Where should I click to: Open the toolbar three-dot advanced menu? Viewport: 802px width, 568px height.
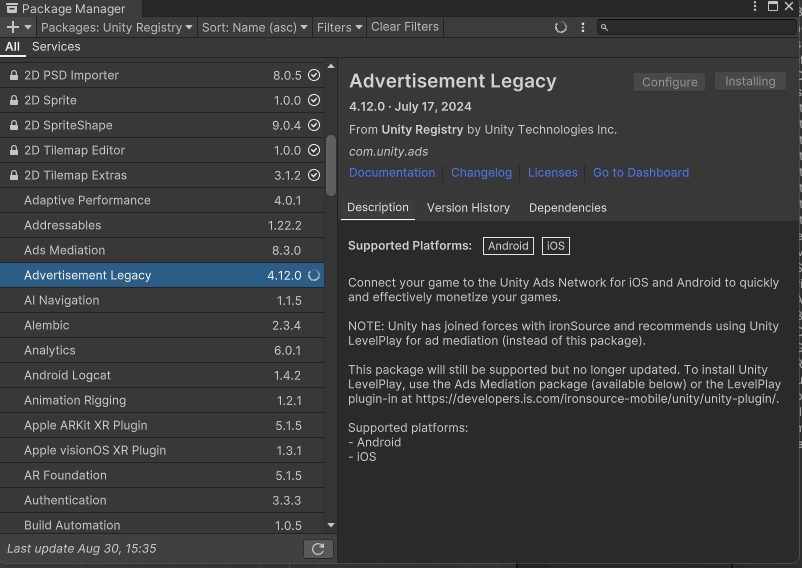pos(583,27)
